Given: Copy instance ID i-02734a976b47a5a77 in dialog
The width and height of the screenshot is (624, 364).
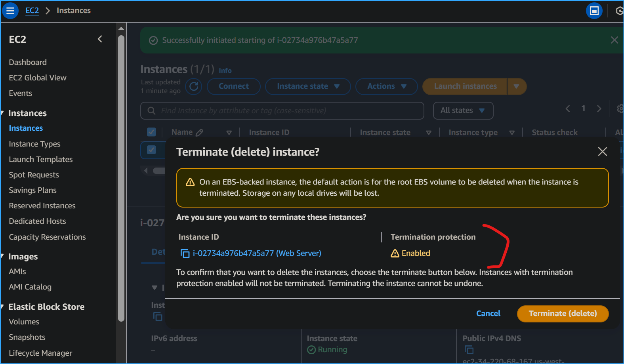Looking at the screenshot, I should pyautogui.click(x=185, y=253).
